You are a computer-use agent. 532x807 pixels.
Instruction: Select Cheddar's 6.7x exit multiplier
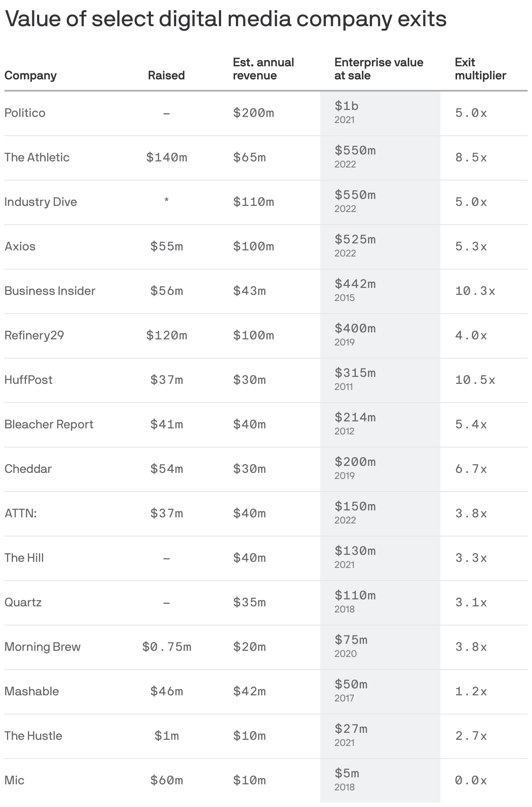[x=471, y=469]
